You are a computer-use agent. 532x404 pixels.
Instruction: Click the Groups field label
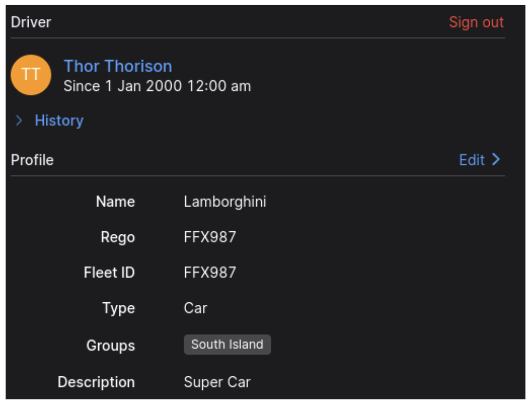coord(111,346)
